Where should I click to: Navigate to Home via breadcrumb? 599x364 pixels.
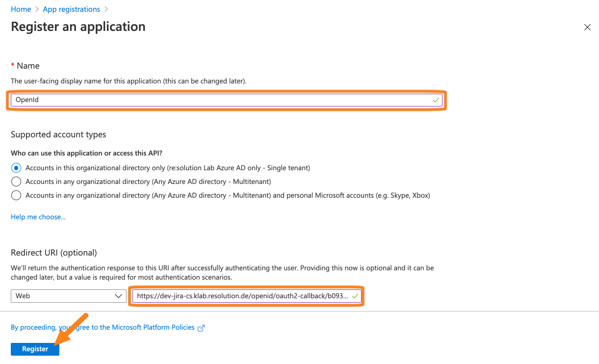(21, 9)
